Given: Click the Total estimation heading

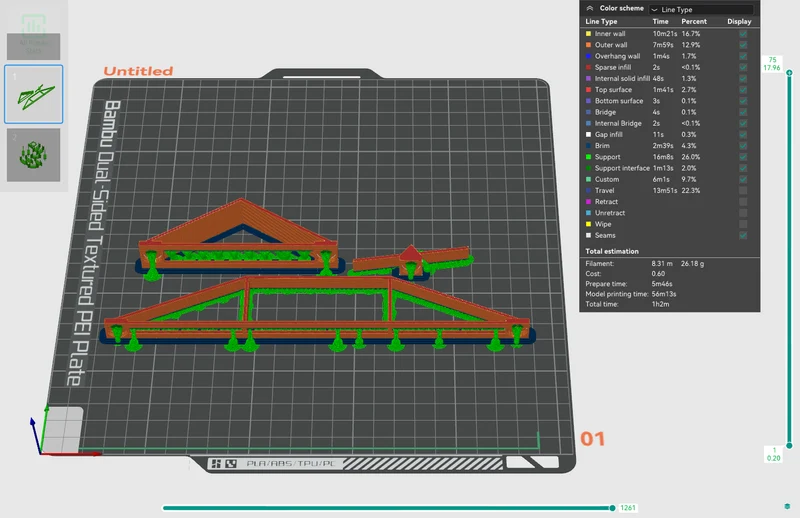Looking at the screenshot, I should point(612,251).
